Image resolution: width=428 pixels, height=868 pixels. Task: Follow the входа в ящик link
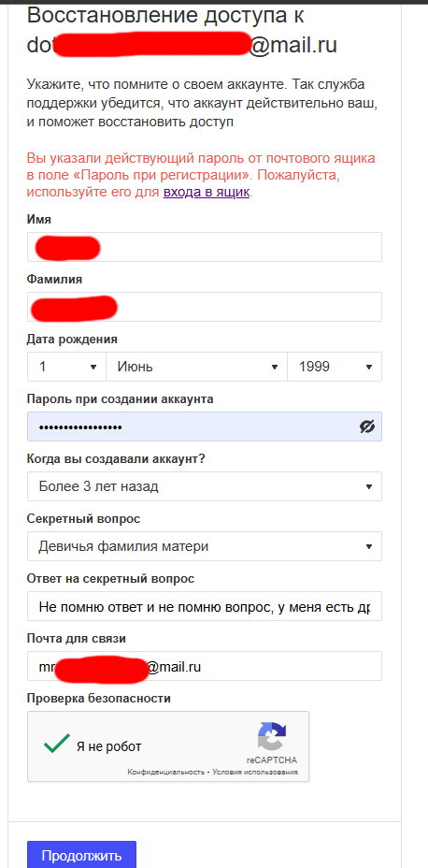207,193
